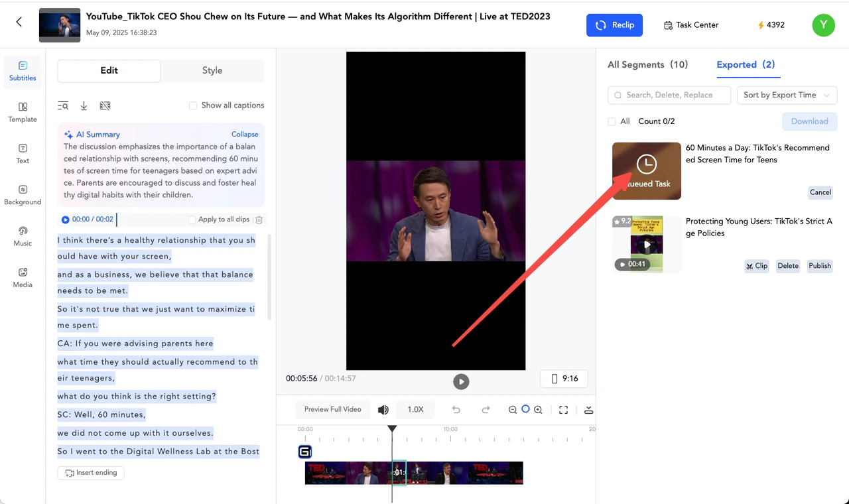Open the Media sidebar panel
Viewport: 849px width, 504px height.
(23, 277)
